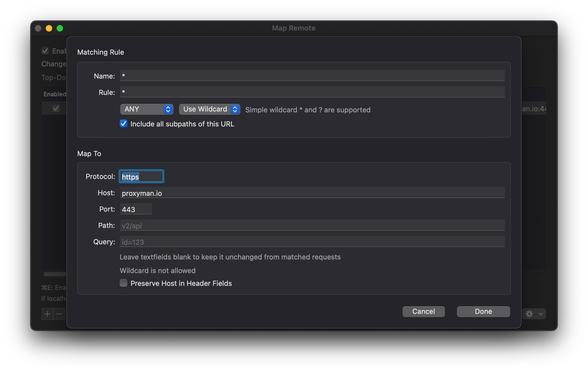This screenshot has width=588, height=371.
Task: Uncheck Include all subpaths of this URL
Action: pos(123,124)
